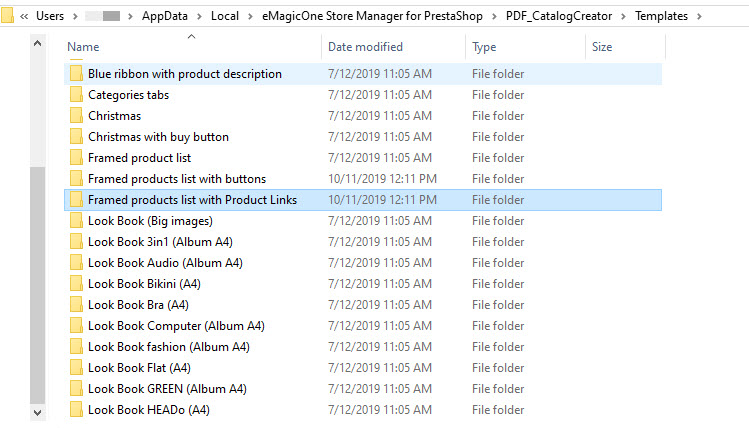The image size is (749, 428).
Task: Sort by the Type column header
Action: tap(484, 47)
